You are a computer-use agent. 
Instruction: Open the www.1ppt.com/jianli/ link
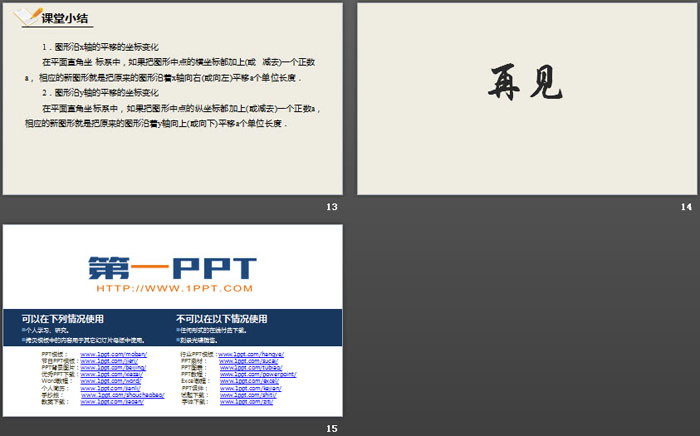pos(110,388)
